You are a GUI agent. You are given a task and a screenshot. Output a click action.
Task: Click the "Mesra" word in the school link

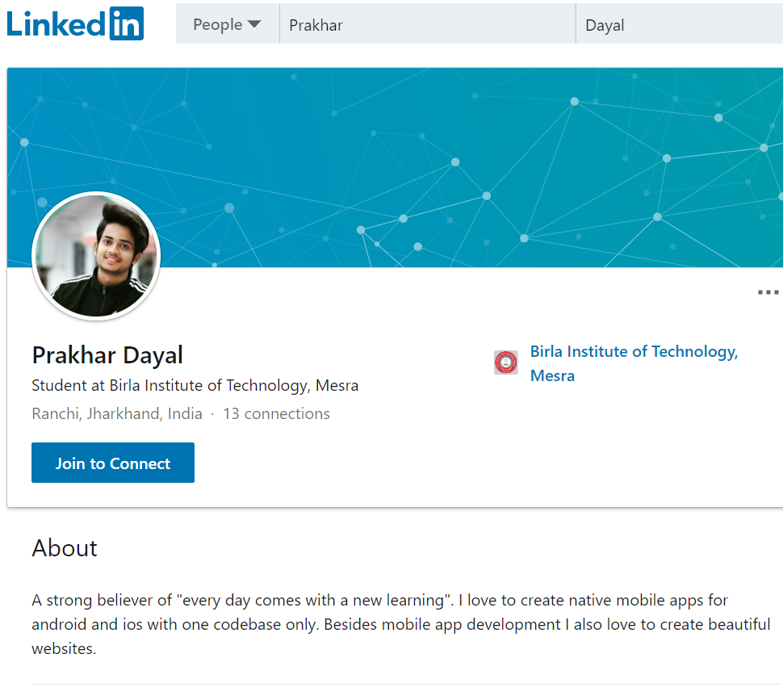pos(552,376)
